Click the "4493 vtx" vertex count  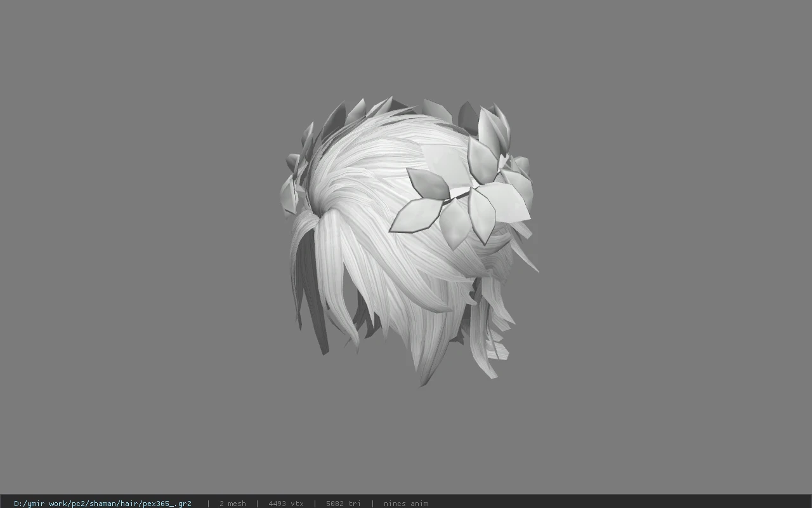286,504
